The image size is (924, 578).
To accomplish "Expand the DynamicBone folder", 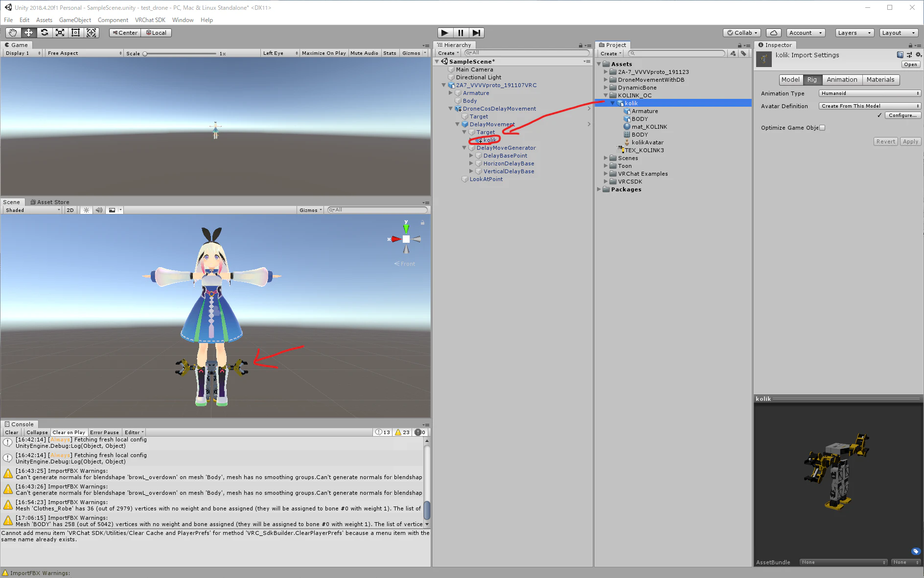I will tap(606, 88).
